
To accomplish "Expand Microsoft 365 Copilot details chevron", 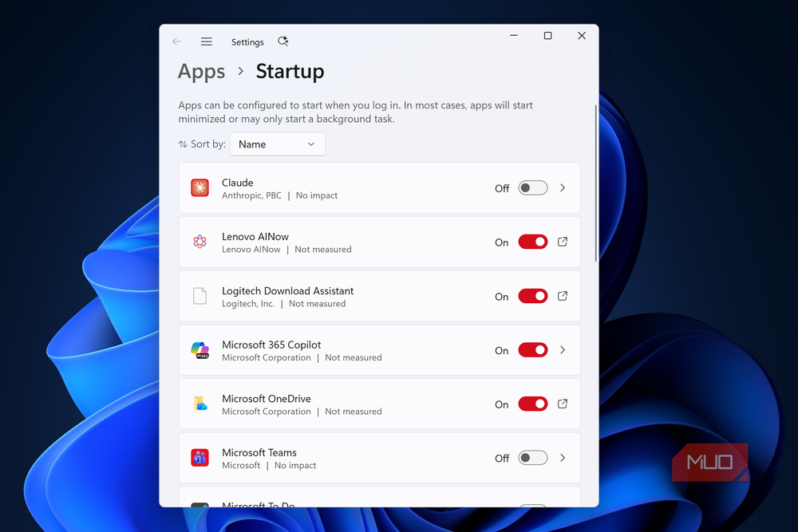I will [563, 350].
